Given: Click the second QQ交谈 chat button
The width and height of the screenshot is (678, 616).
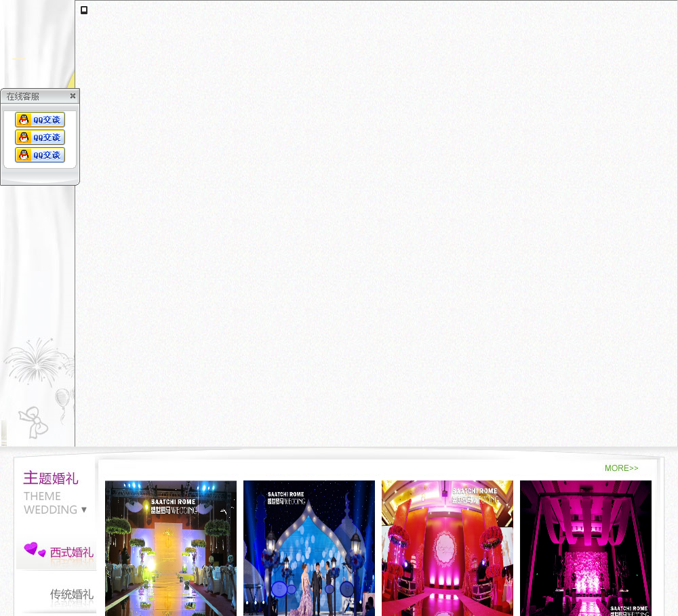Looking at the screenshot, I should 40,138.
